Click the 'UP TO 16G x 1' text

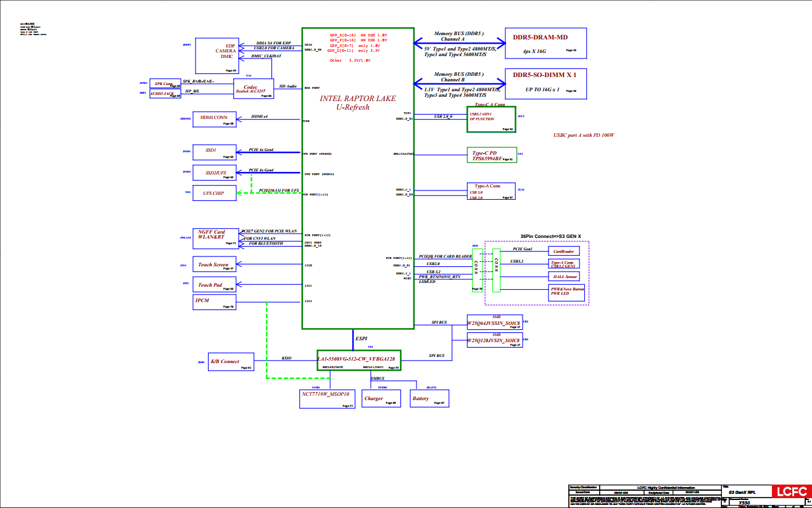[x=542, y=89]
